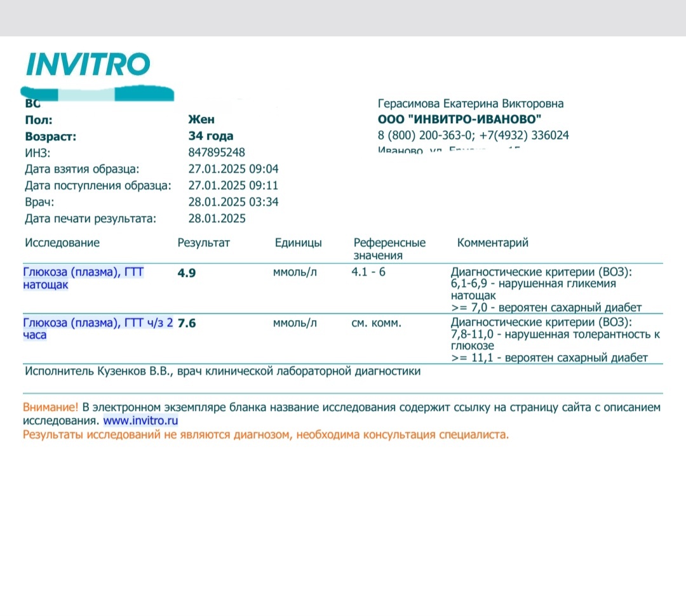686x616 pixels.
Task: Click the orange 'Внимание!' warning word
Action: [50, 407]
